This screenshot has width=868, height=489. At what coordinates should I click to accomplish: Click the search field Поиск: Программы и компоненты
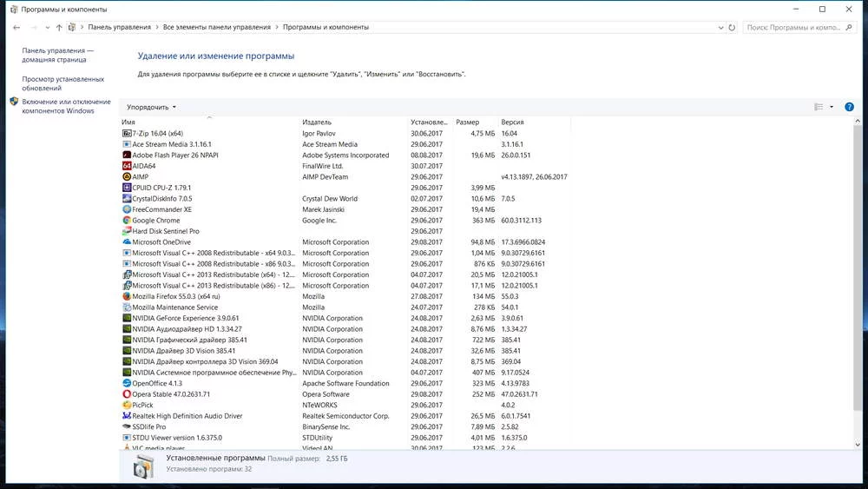coord(794,28)
